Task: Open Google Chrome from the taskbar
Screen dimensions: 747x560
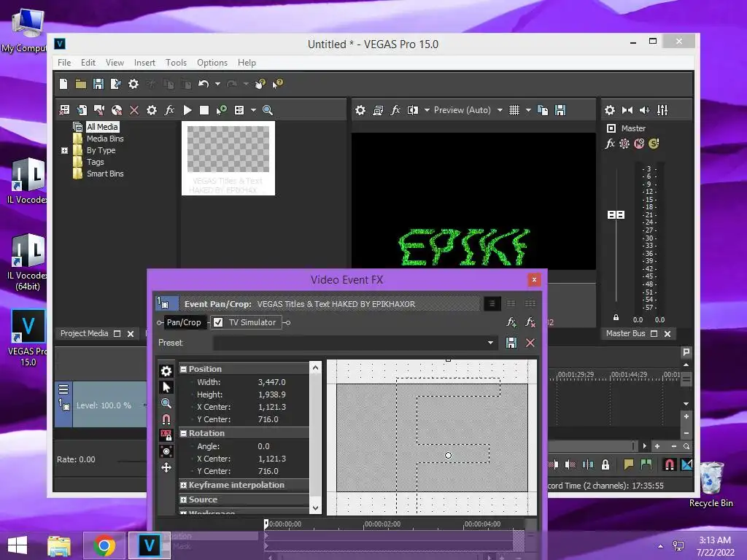Action: (x=104, y=545)
